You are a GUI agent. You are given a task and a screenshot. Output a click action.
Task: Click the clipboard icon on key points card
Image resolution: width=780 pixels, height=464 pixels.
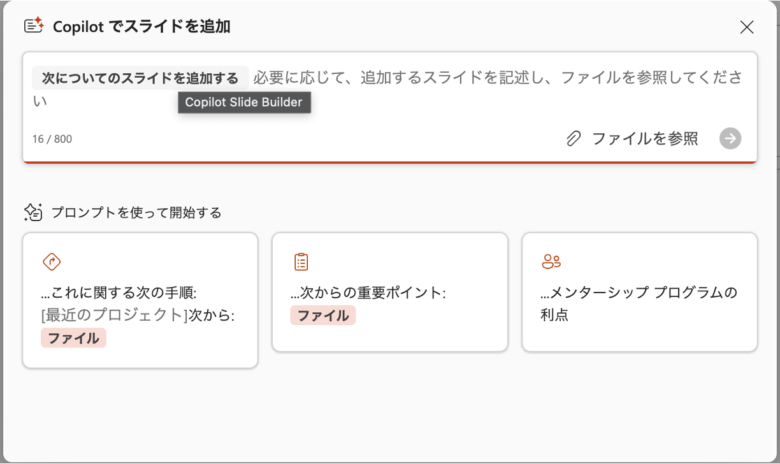(301, 262)
